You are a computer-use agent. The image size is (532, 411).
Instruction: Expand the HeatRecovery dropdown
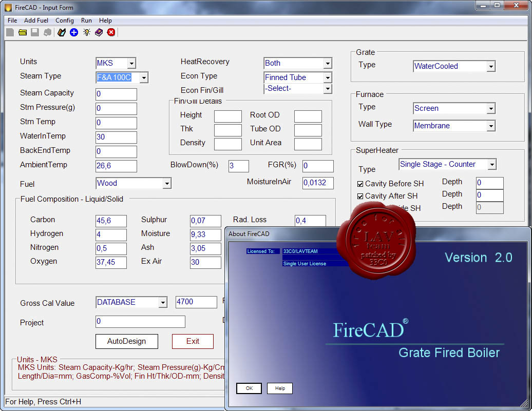[328, 63]
